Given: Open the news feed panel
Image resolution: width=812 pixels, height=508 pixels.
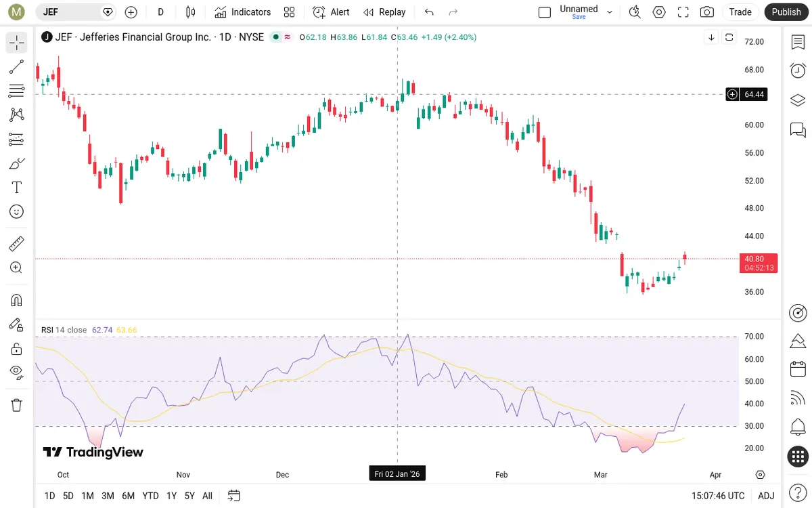Looking at the screenshot, I should [x=798, y=398].
